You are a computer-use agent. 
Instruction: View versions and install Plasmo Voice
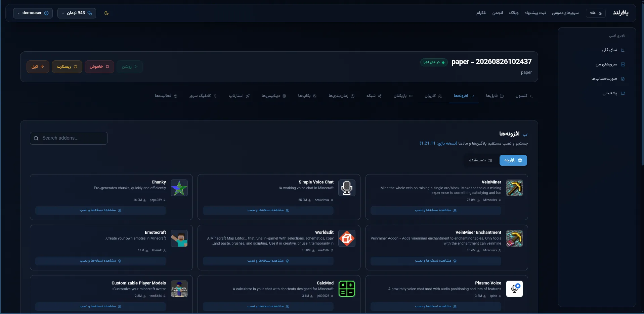[436, 306]
